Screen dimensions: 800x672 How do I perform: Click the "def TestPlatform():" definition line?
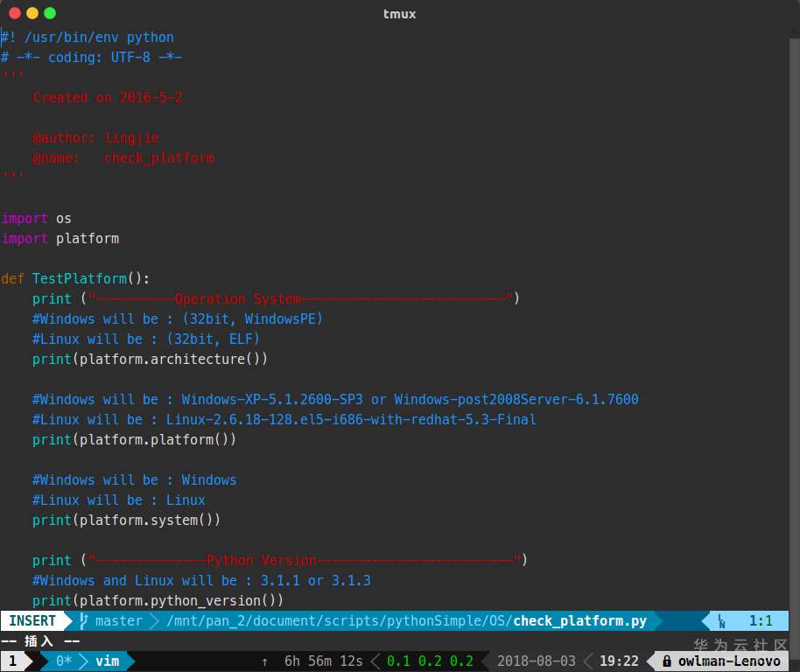pos(75,278)
